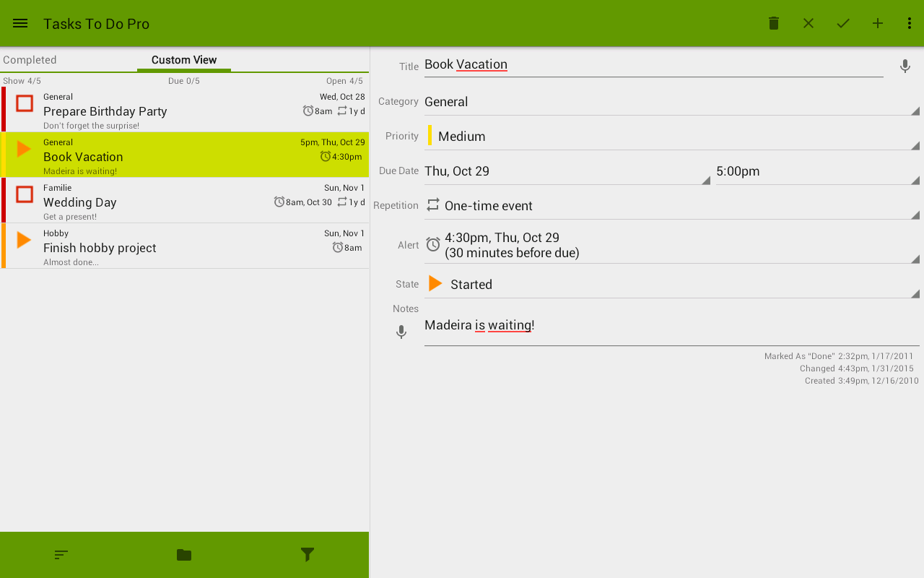
Task: Open the filter icon in bottom bar
Action: [x=307, y=555]
